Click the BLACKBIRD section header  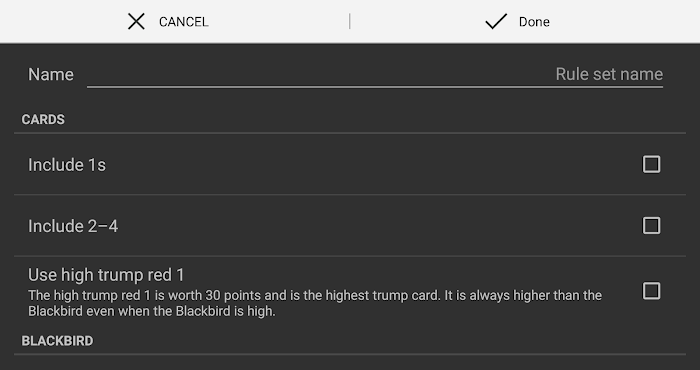(x=58, y=341)
